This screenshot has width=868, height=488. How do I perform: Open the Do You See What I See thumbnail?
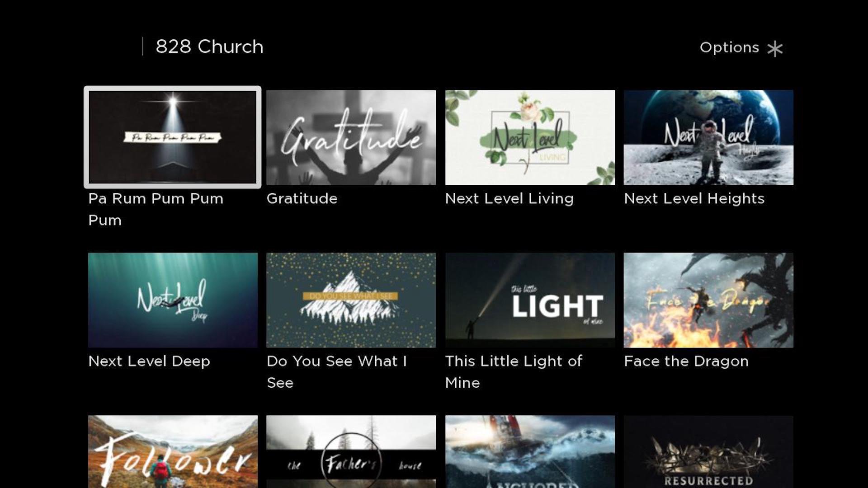(351, 300)
